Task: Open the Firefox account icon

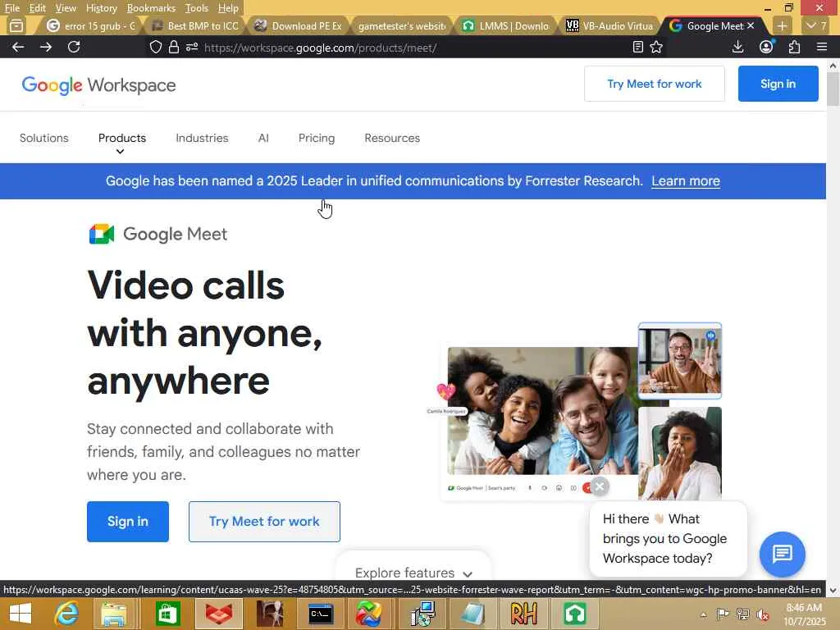Action: pyautogui.click(x=766, y=47)
